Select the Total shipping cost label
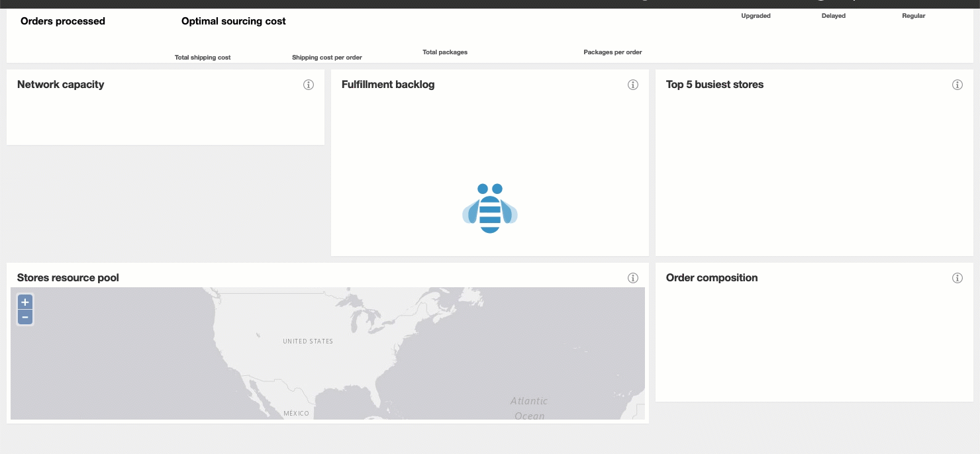Viewport: 980px width, 454px height. [203, 58]
